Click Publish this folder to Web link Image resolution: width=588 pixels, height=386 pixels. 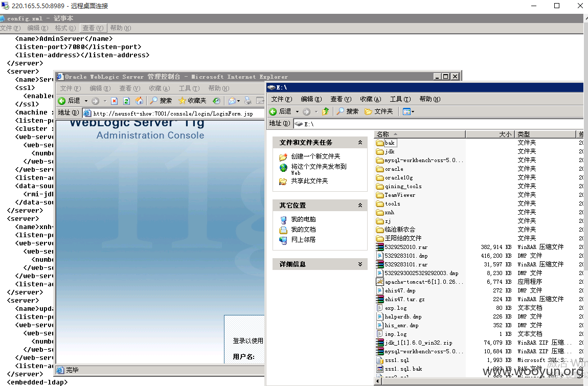point(319,169)
